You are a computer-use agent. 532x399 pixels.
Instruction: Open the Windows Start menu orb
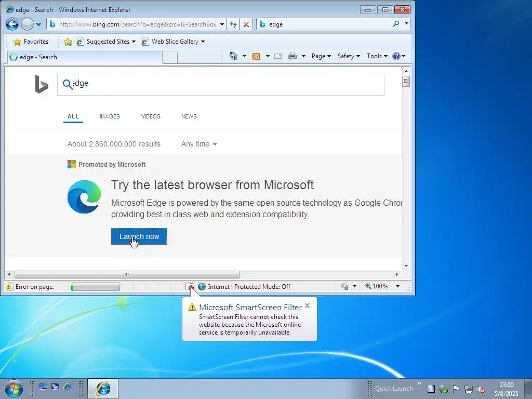point(14,389)
